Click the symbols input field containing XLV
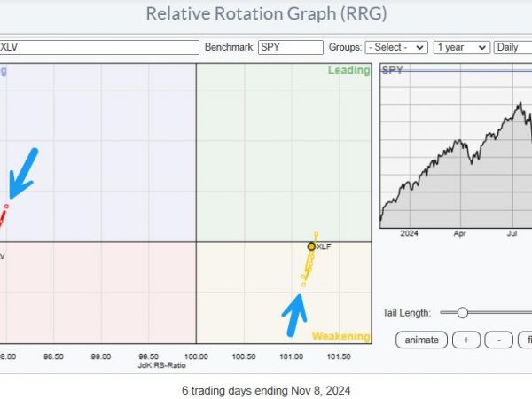The width and height of the screenshot is (532, 399). (99, 47)
